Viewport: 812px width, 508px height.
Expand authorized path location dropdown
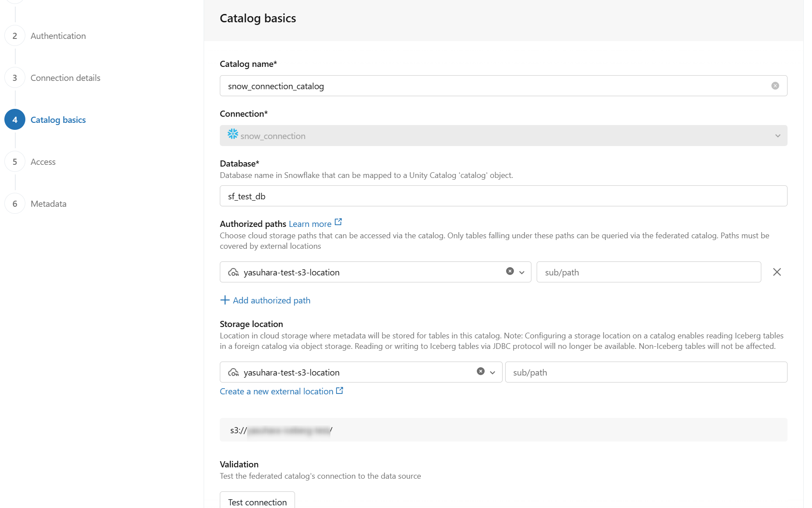pyautogui.click(x=522, y=272)
